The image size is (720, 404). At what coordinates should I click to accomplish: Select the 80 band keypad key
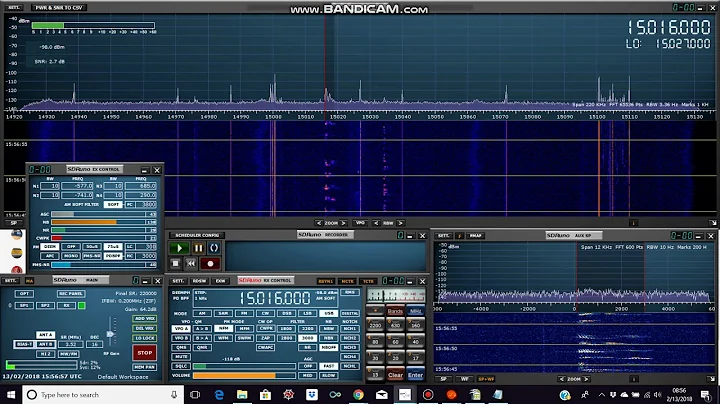375,341
